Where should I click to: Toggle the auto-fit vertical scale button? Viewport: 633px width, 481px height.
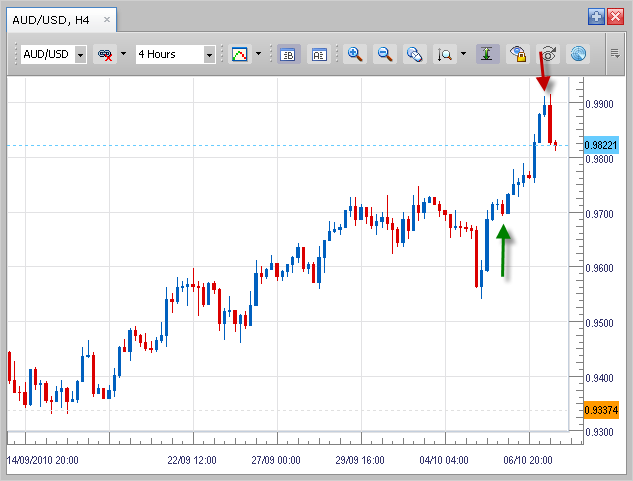(487, 54)
